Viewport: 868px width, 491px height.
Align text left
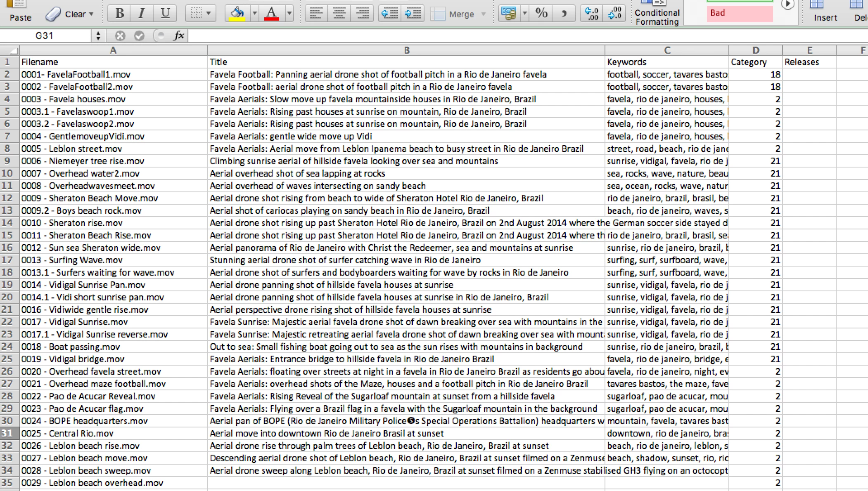(x=316, y=14)
